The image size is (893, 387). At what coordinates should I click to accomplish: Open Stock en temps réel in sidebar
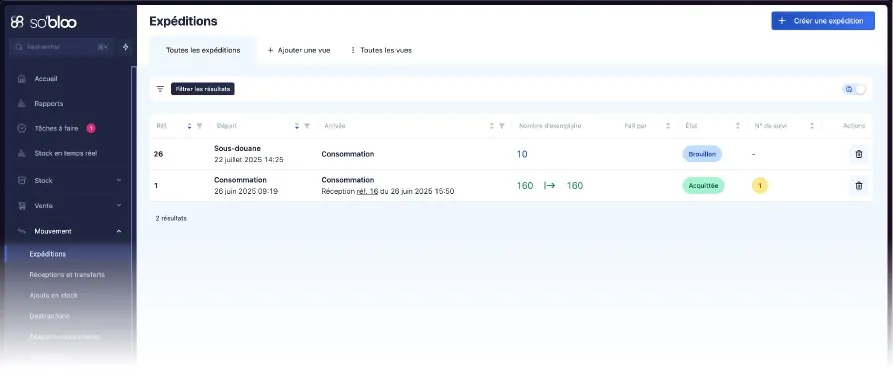point(65,153)
